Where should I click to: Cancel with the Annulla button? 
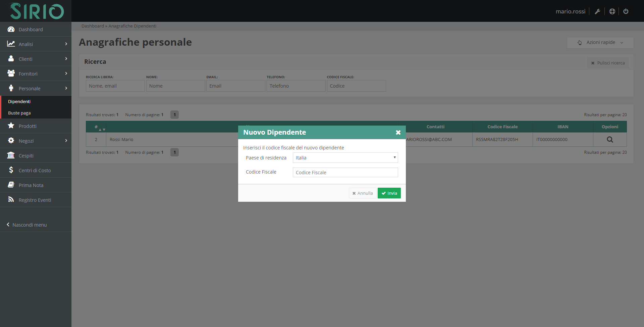coord(363,193)
